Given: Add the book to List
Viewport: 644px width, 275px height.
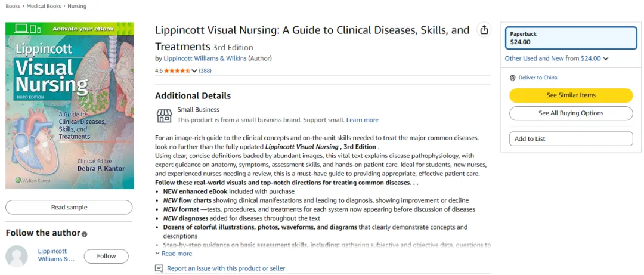Looking at the screenshot, I should [x=571, y=139].
